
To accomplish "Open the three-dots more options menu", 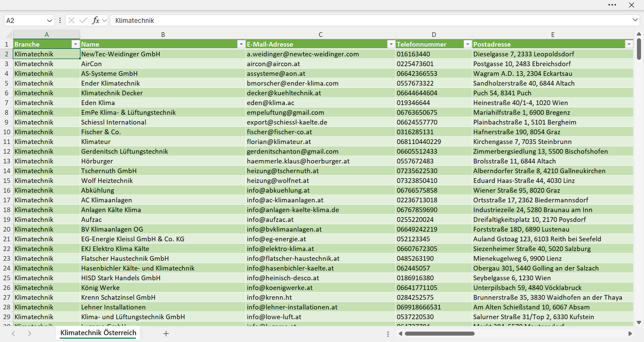I will pos(612,5).
